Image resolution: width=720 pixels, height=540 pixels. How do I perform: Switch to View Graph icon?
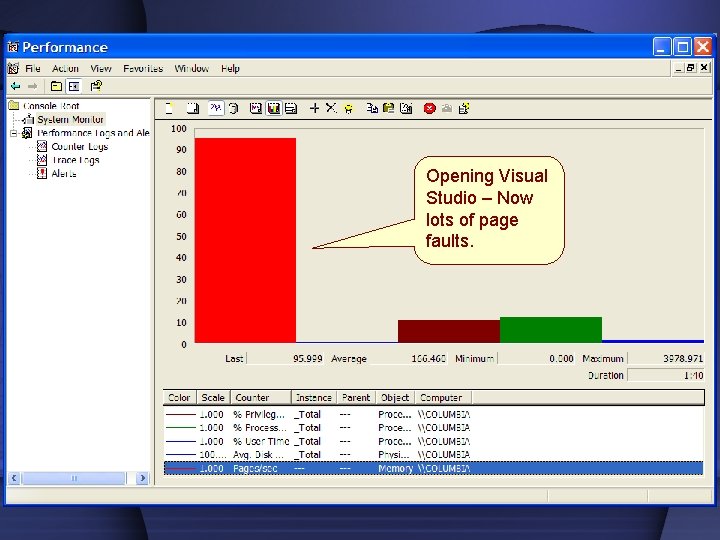point(256,108)
